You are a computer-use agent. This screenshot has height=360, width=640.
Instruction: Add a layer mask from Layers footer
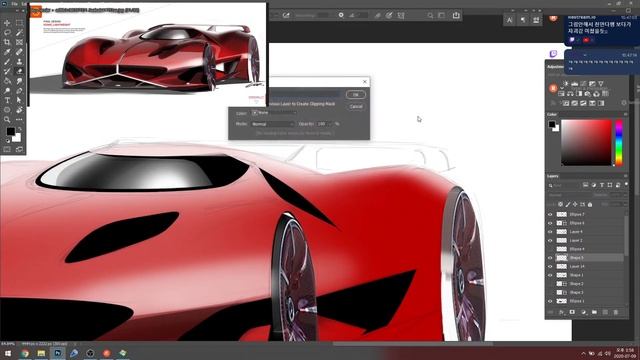coord(572,312)
